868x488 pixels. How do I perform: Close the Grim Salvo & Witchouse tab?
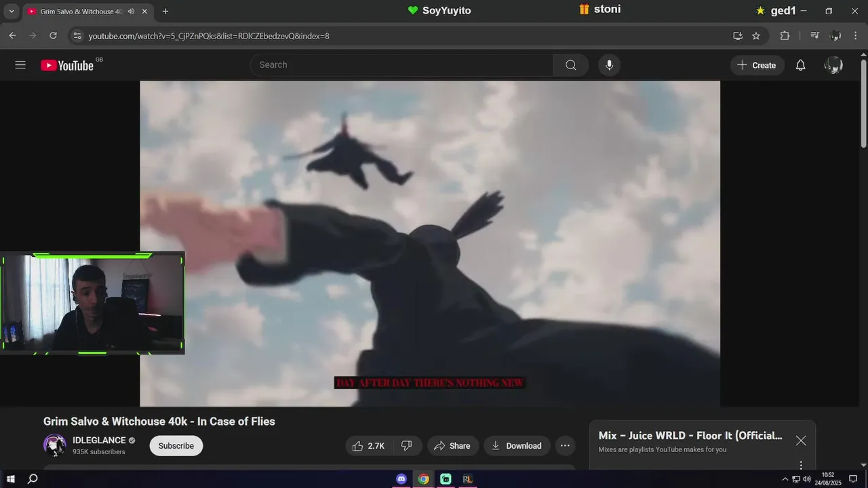[x=144, y=12]
